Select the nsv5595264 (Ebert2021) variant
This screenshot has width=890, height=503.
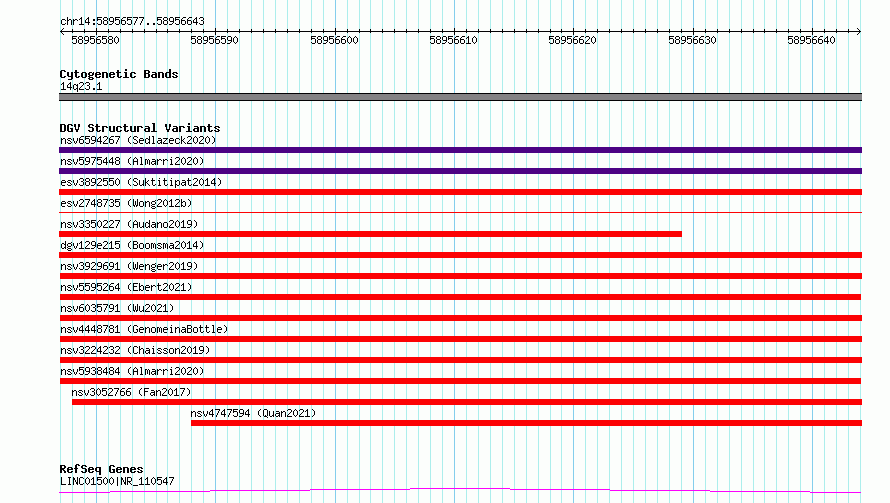click(126, 287)
